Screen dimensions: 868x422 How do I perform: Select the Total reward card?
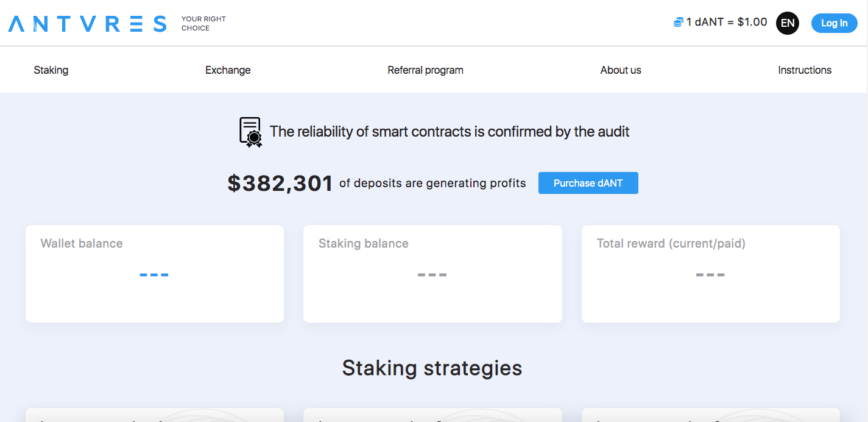pyautogui.click(x=710, y=274)
